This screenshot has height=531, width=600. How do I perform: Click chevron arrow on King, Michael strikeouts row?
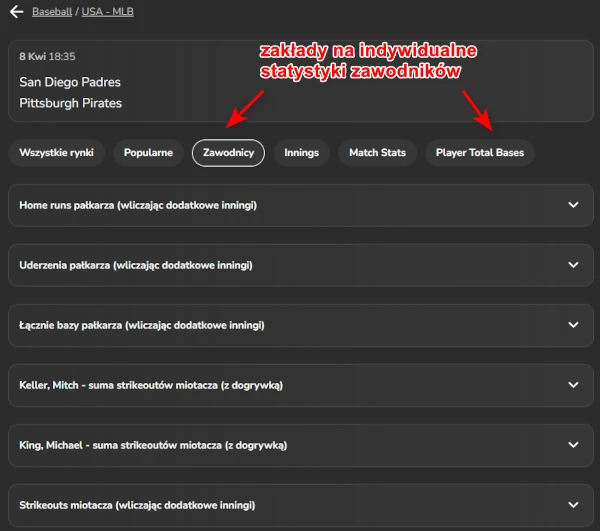573,445
